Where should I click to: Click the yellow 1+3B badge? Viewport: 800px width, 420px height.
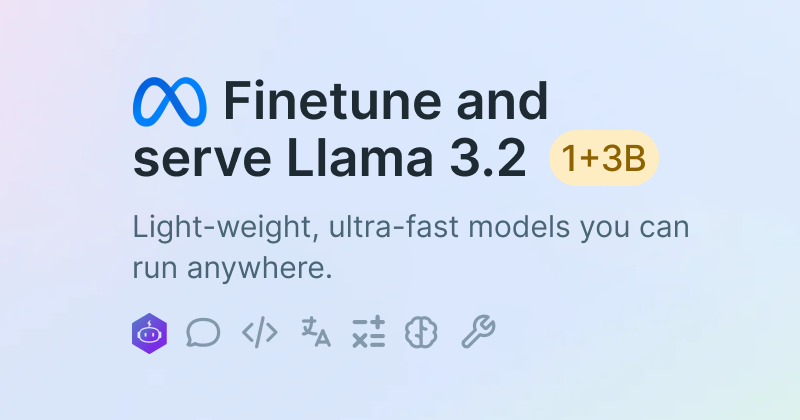[x=604, y=158]
